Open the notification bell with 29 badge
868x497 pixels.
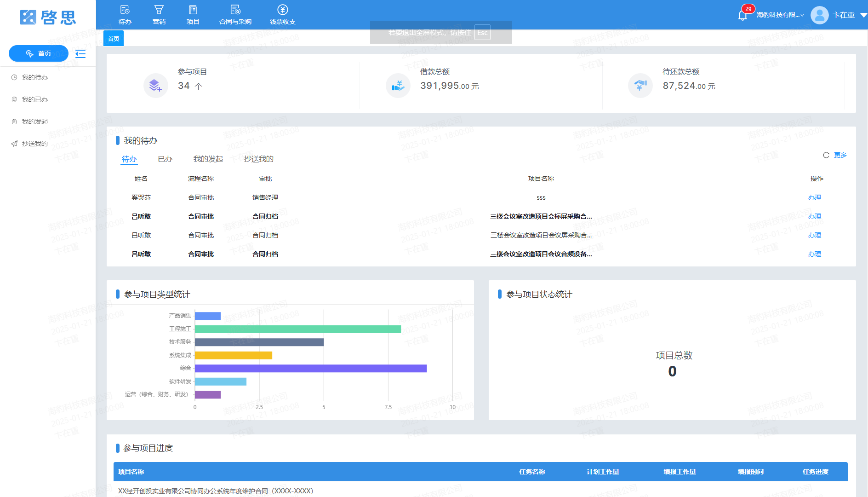click(x=742, y=15)
